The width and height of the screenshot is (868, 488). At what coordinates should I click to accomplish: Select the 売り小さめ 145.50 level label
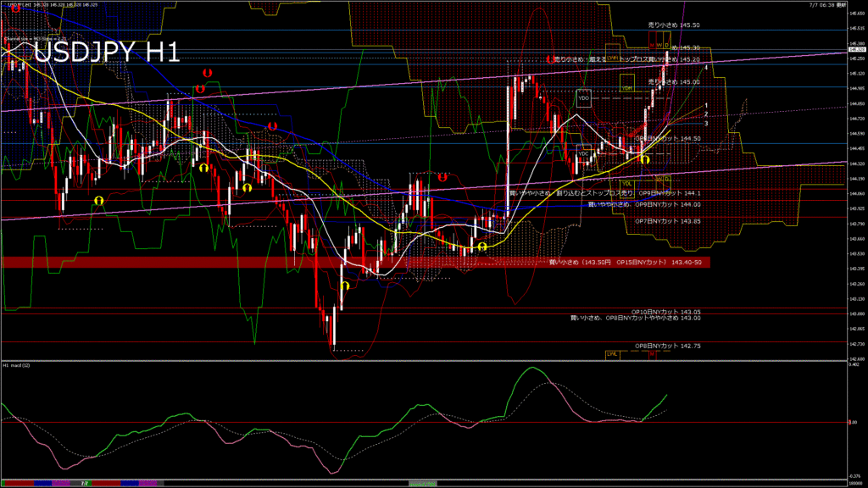pos(674,25)
